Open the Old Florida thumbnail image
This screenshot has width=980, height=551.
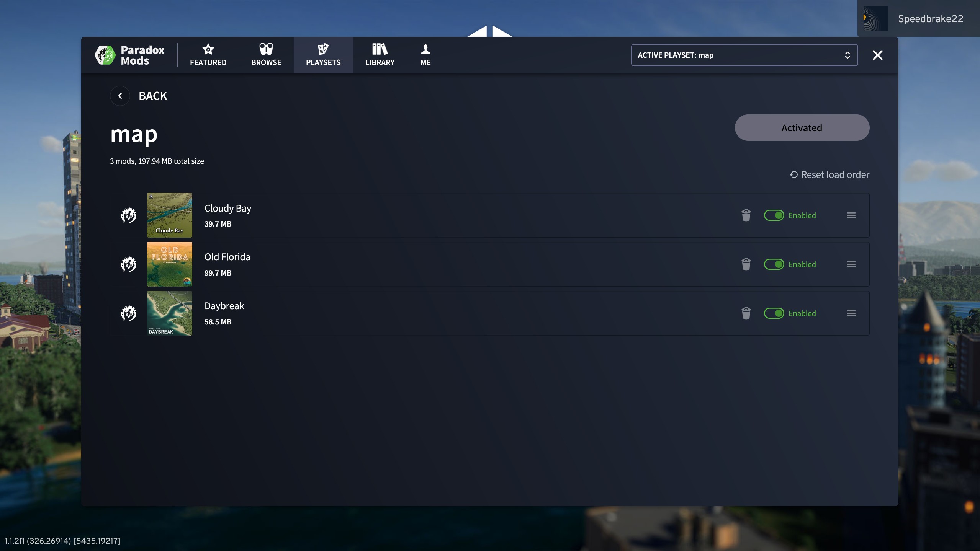click(170, 264)
